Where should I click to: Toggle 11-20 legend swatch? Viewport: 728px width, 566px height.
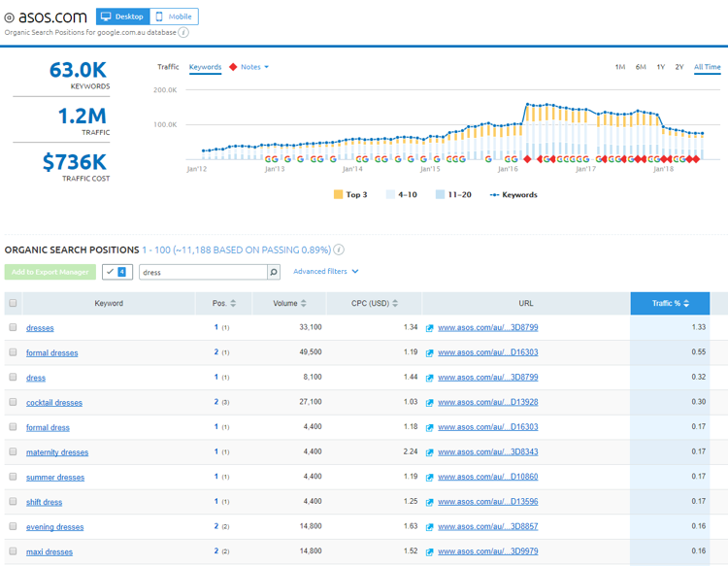tap(440, 194)
